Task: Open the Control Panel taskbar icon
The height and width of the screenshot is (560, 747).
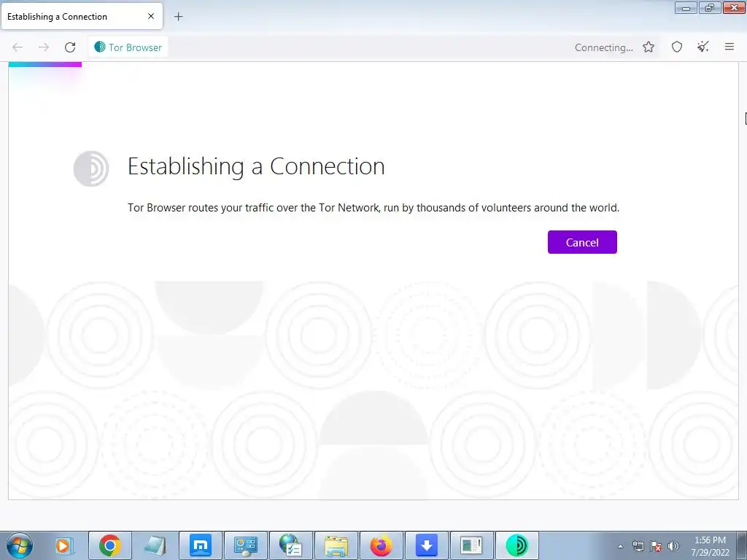Action: tap(246, 545)
